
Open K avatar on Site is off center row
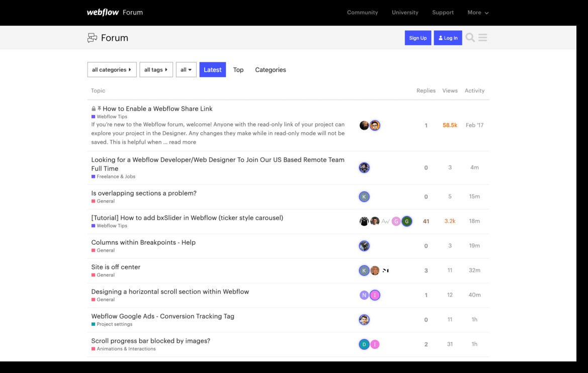tap(364, 270)
